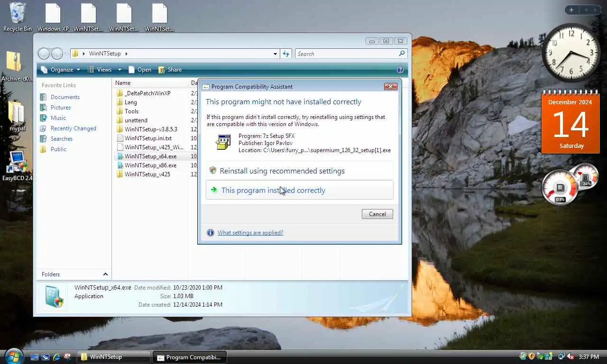Click inside the Explorer Search field
The height and width of the screenshot is (364, 607).
[x=347, y=54]
